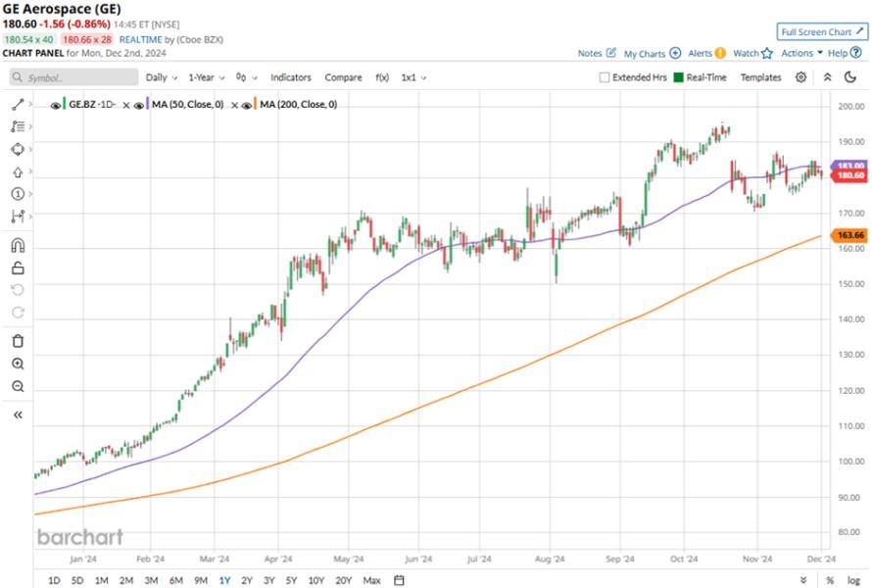The image size is (872, 588).
Task: Delete drawings with the trash icon
Action: coord(18,341)
